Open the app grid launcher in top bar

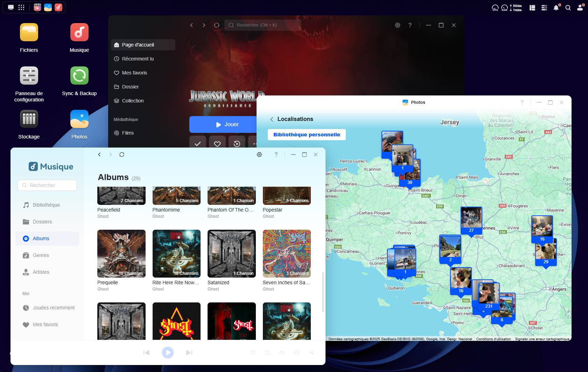[21, 7]
